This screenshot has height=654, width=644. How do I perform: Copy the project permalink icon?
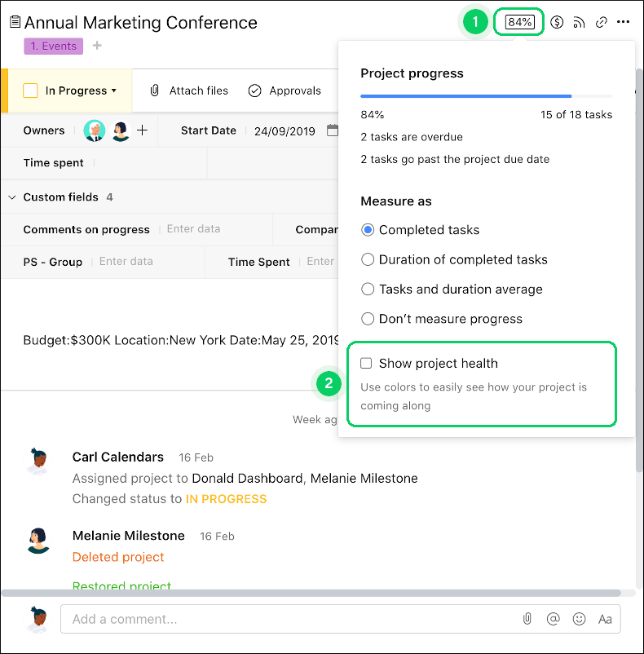602,22
